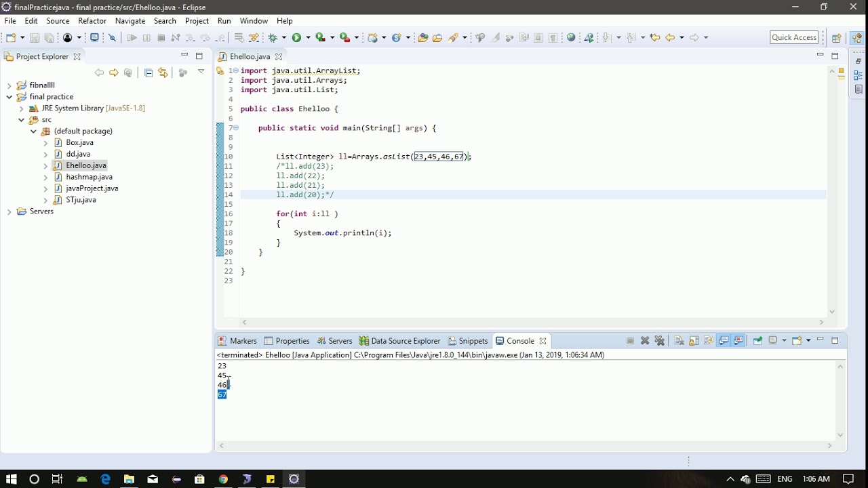
Task: Click the Back navigation arrow in toolbar
Action: pos(671,38)
